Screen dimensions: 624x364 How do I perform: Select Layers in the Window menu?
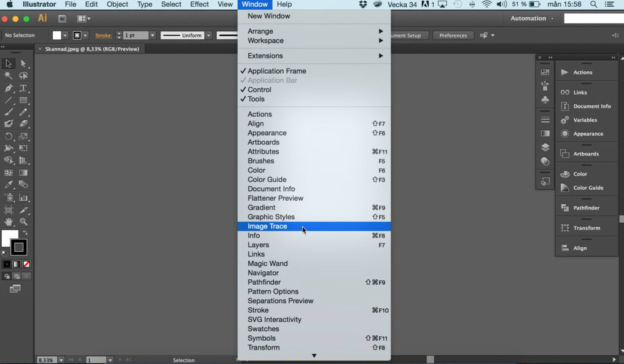pos(314,245)
